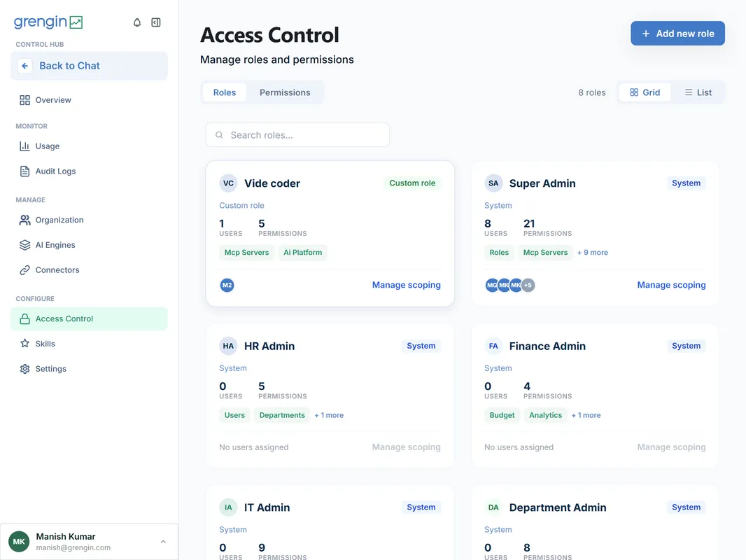
Task: Click the Add new role button
Action: tap(677, 34)
